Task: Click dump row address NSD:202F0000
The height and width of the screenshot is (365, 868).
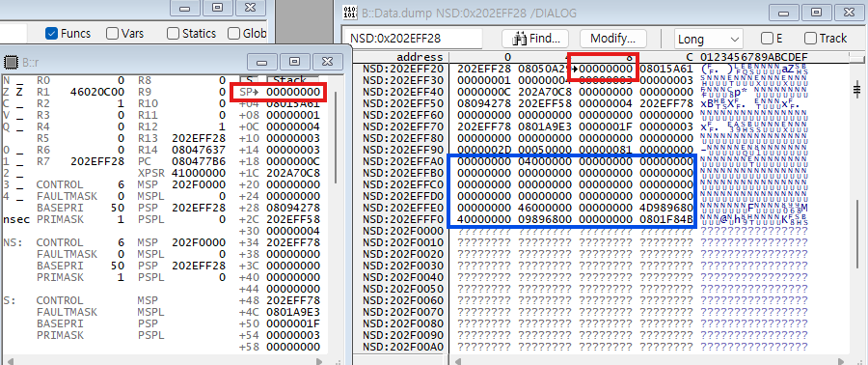Action: (x=403, y=231)
